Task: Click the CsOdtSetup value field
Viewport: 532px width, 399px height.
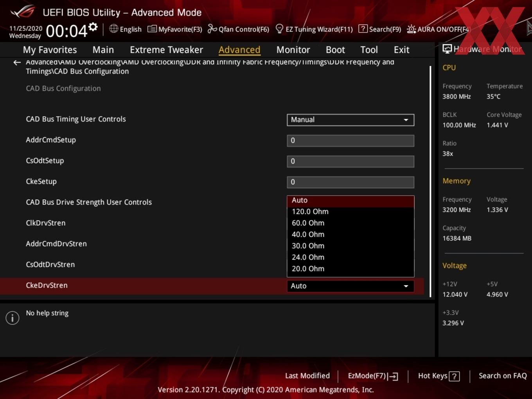Action: click(350, 161)
